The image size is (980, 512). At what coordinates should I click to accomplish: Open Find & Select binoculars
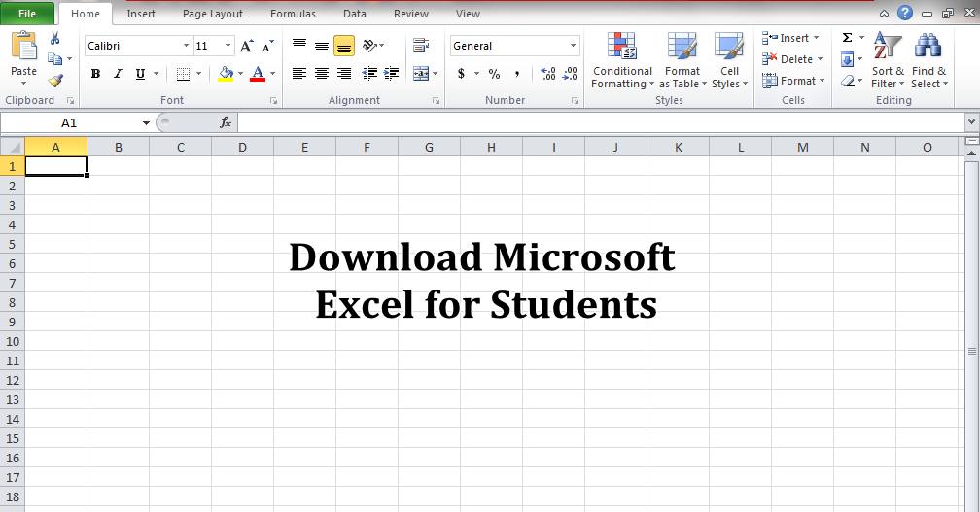[x=929, y=61]
